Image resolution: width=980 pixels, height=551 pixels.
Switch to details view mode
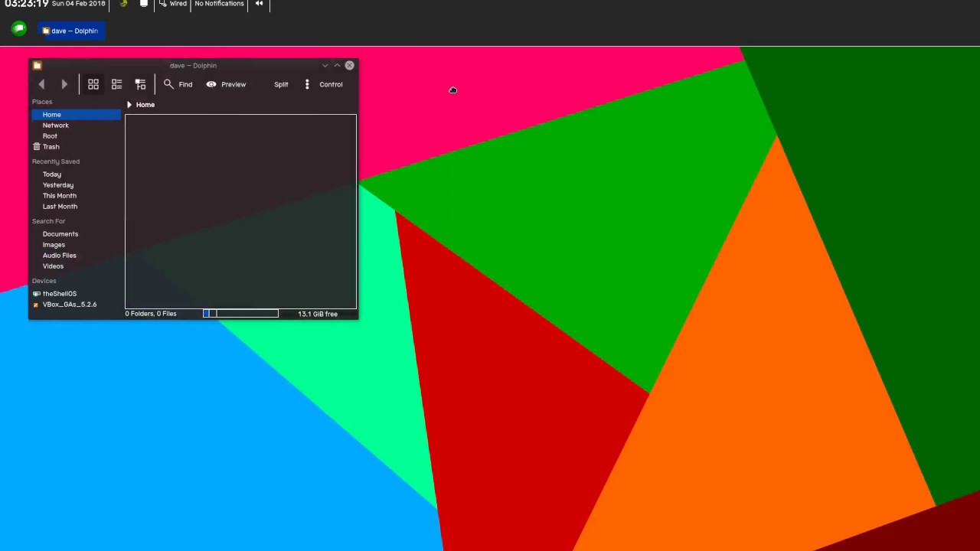click(x=140, y=84)
